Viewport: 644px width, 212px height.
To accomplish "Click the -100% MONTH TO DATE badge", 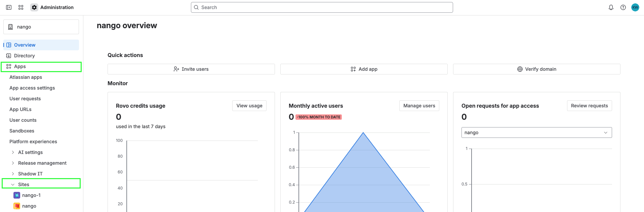I will 319,117.
